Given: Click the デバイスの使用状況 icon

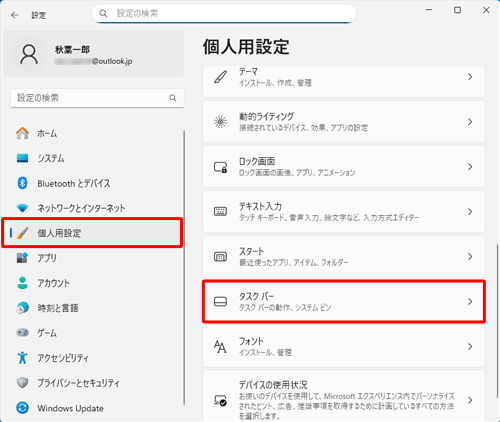Looking at the screenshot, I should pos(220,400).
